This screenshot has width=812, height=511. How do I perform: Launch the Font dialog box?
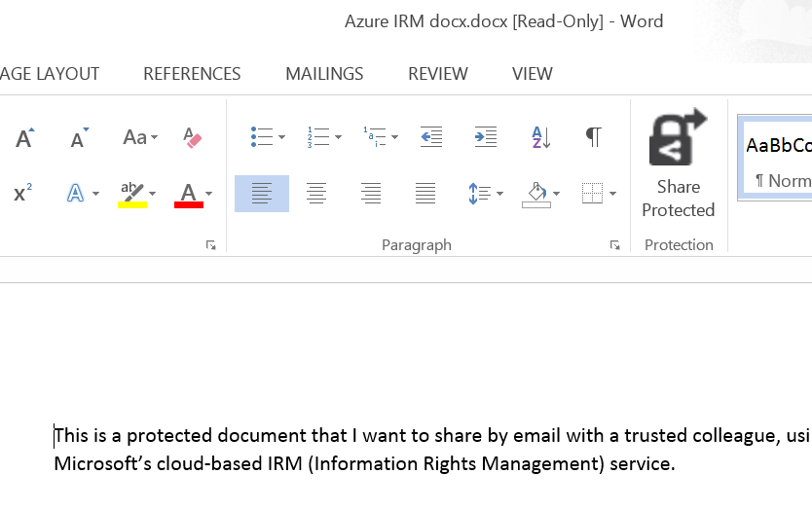[x=210, y=245]
